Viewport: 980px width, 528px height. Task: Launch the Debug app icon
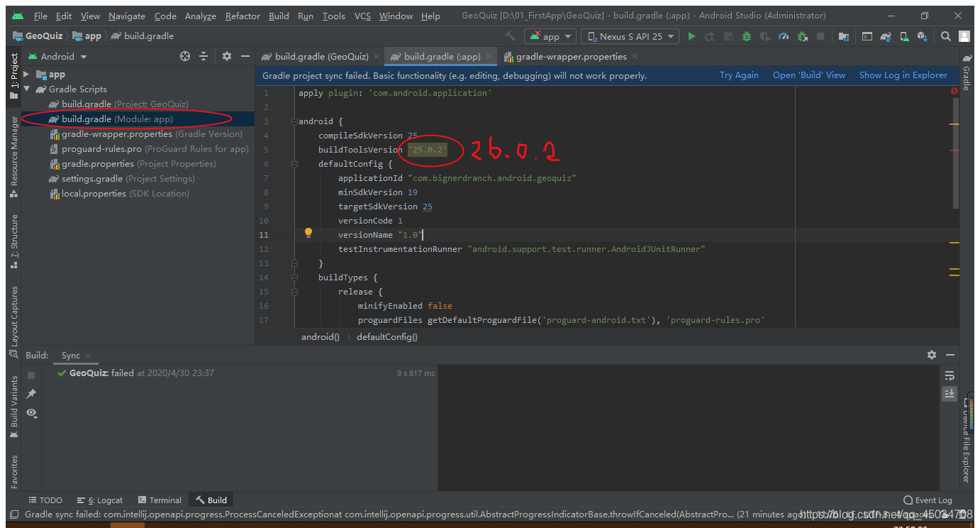coord(747,35)
